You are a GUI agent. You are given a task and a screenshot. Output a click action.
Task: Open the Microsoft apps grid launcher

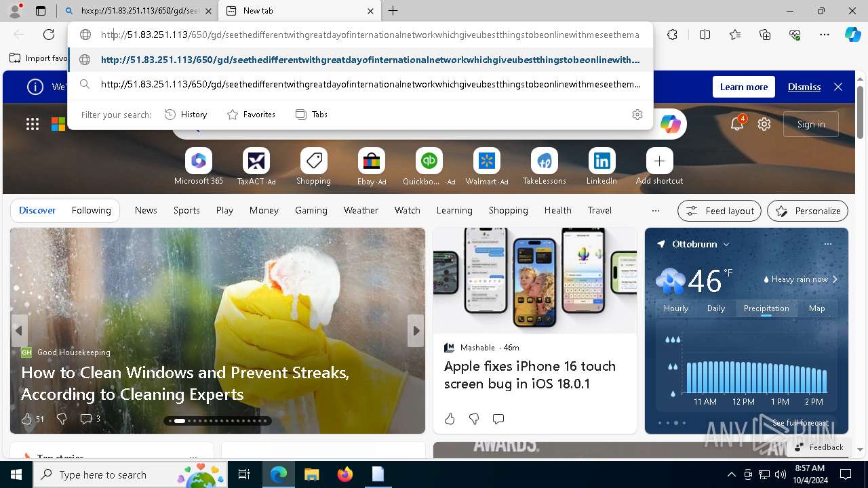(32, 124)
